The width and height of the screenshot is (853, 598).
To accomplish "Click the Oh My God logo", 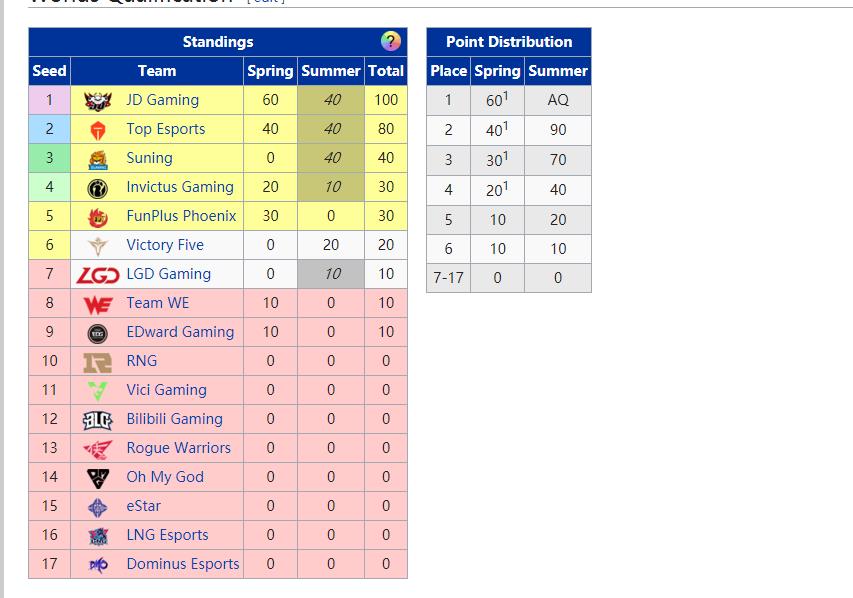I will click(x=98, y=477).
